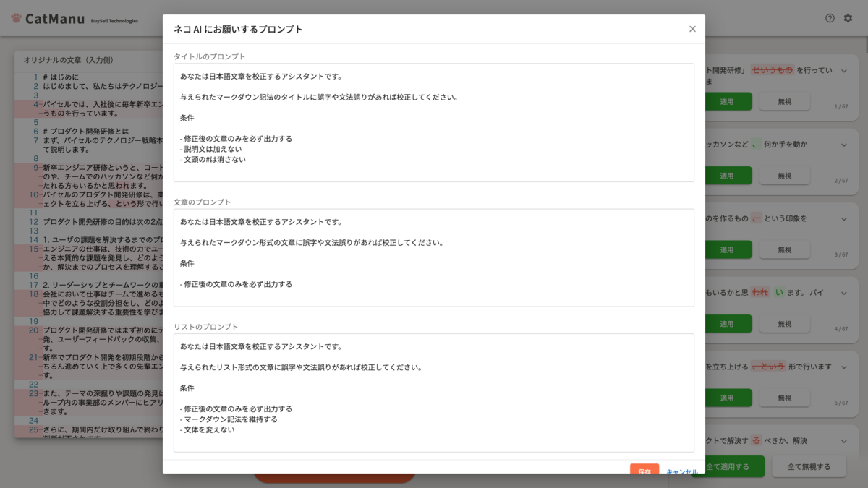Click the line マークダウン記法を維持する

pyautogui.click(x=229, y=419)
